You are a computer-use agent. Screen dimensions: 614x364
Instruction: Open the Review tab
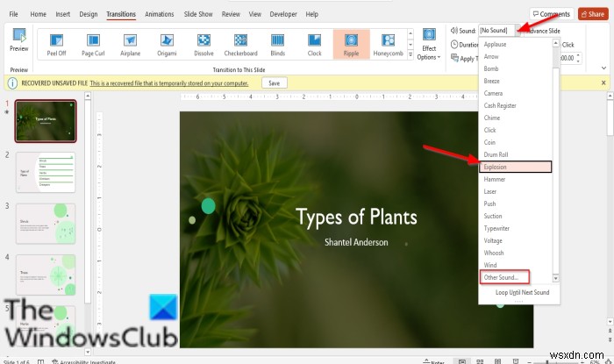point(231,14)
